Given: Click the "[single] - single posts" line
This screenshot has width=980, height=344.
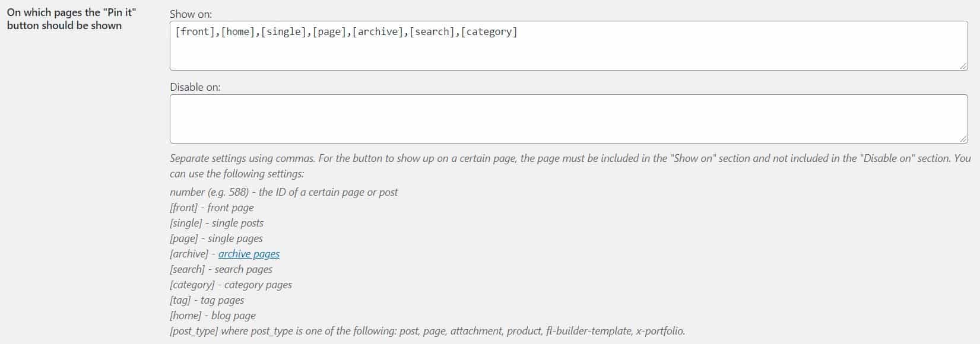Looking at the screenshot, I should coord(217,223).
